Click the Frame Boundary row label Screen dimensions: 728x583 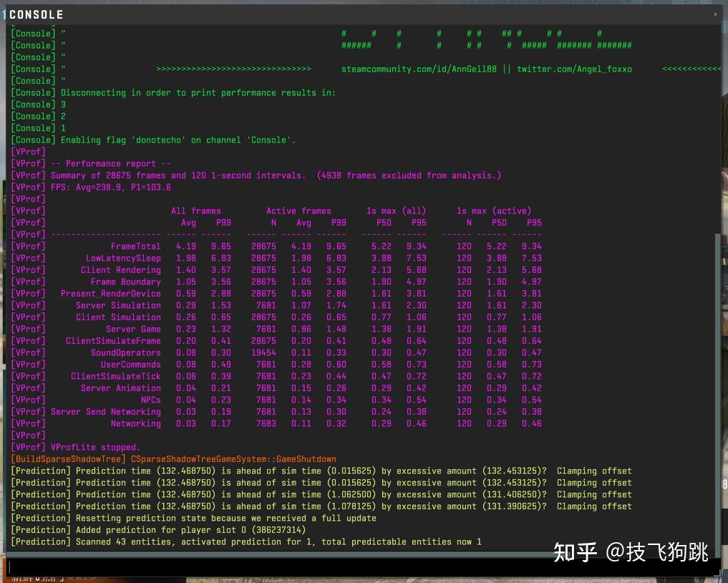[x=126, y=281]
